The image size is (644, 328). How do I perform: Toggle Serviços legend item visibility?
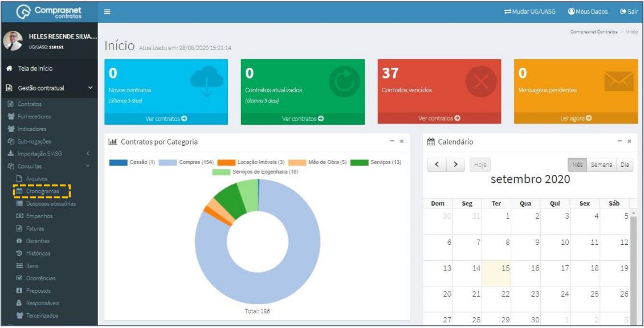(x=376, y=162)
